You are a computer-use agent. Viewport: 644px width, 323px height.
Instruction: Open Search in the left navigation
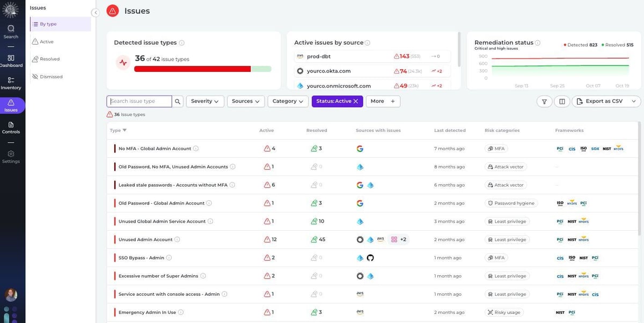tap(11, 32)
